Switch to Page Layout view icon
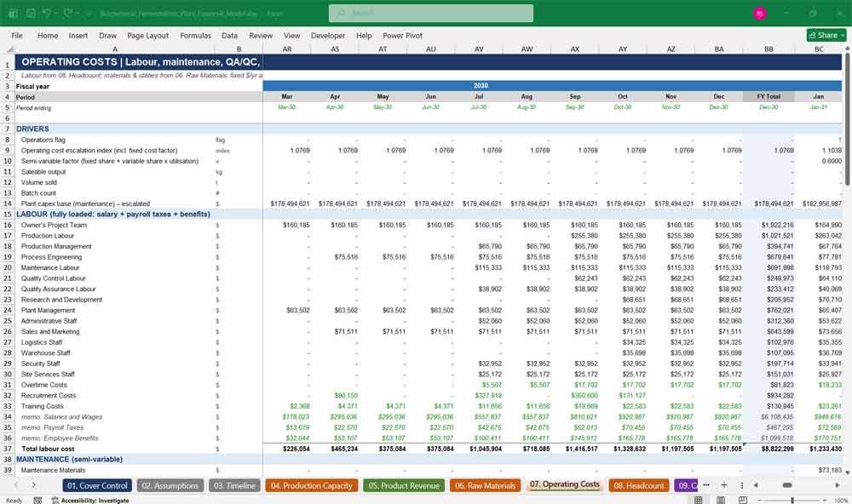Image resolution: width=852 pixels, height=504 pixels. pyautogui.click(x=721, y=500)
